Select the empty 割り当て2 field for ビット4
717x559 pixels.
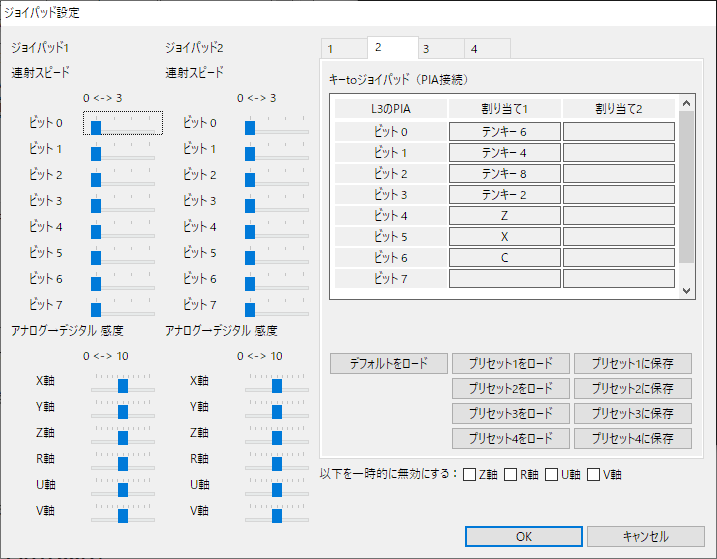[618, 215]
